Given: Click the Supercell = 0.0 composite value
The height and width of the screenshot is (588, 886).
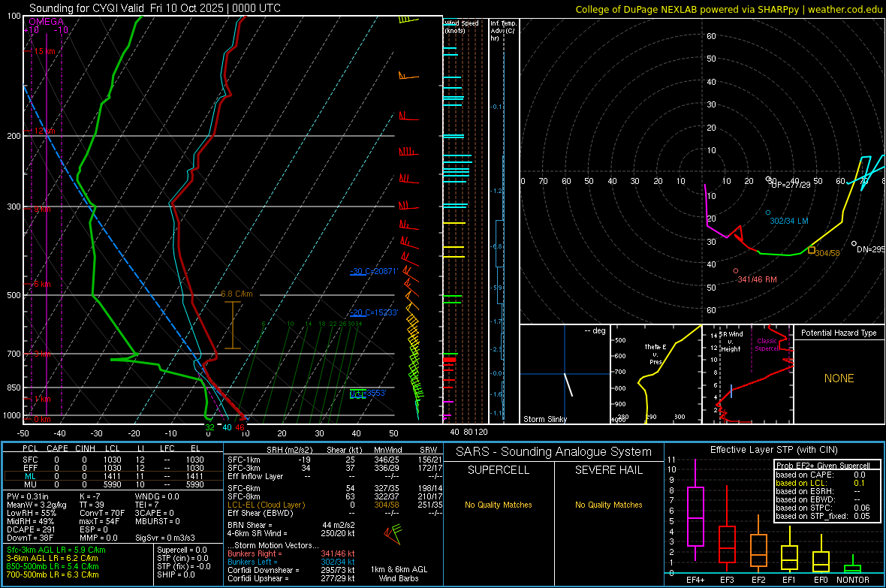Looking at the screenshot, I should [x=182, y=550].
